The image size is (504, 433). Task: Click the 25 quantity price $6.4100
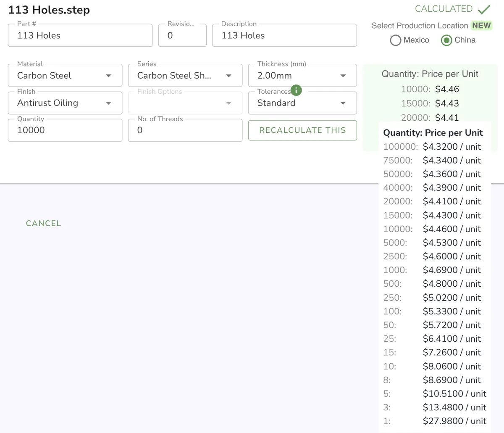click(x=452, y=339)
